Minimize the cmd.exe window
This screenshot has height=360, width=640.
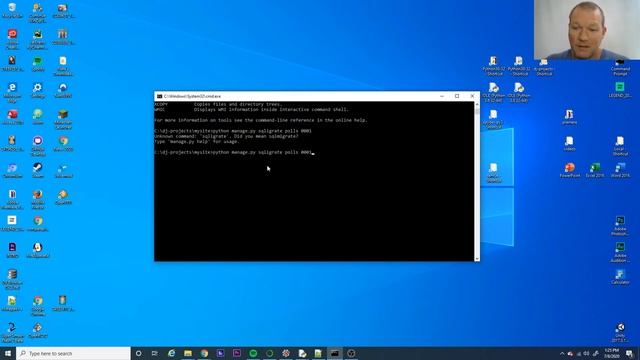point(442,96)
